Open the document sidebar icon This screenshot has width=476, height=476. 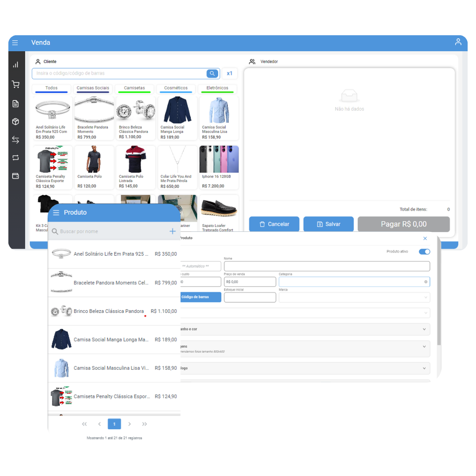coord(15,104)
